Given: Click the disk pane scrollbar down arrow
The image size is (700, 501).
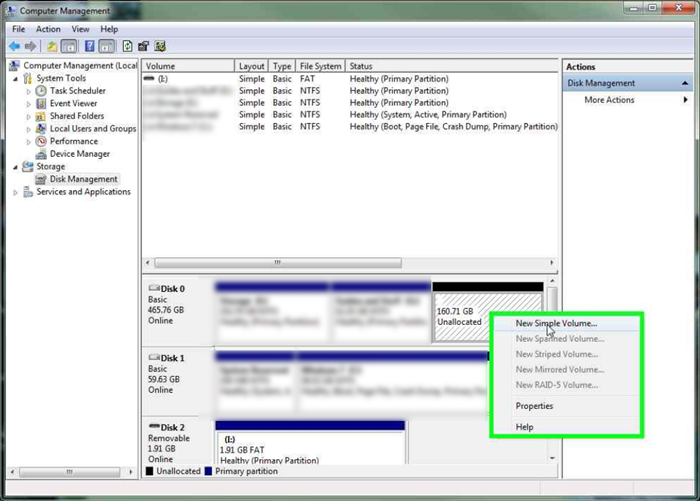Looking at the screenshot, I should click(552, 458).
